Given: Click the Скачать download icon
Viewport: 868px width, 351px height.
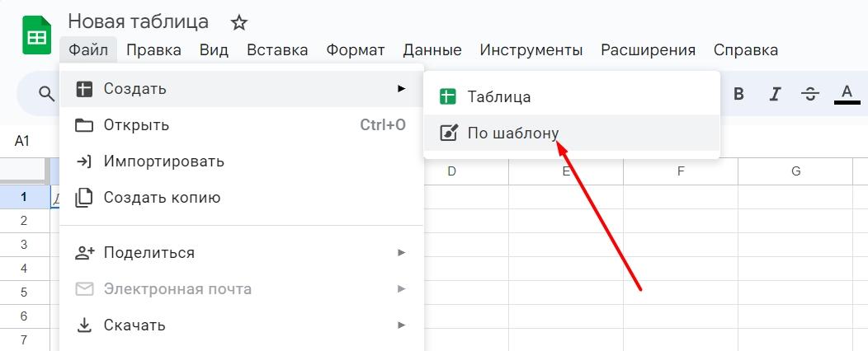Looking at the screenshot, I should point(84,325).
